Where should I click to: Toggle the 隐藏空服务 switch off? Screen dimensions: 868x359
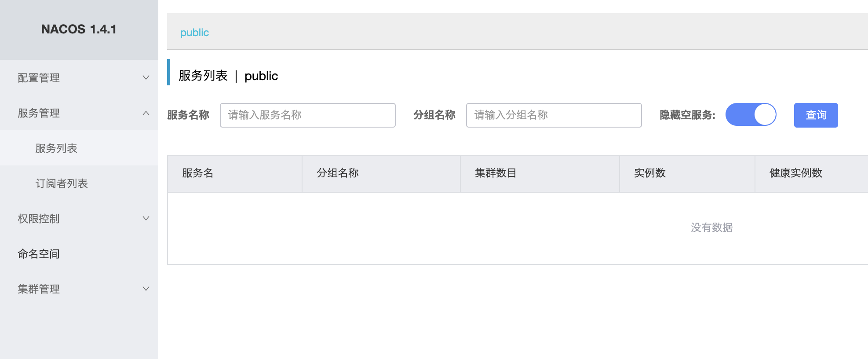coord(751,115)
